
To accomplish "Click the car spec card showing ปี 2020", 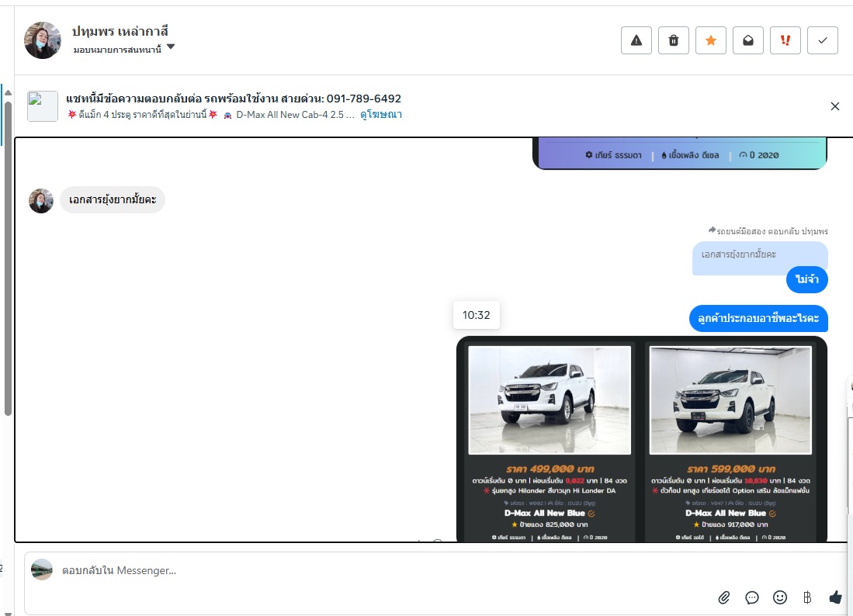I will pos(679,154).
